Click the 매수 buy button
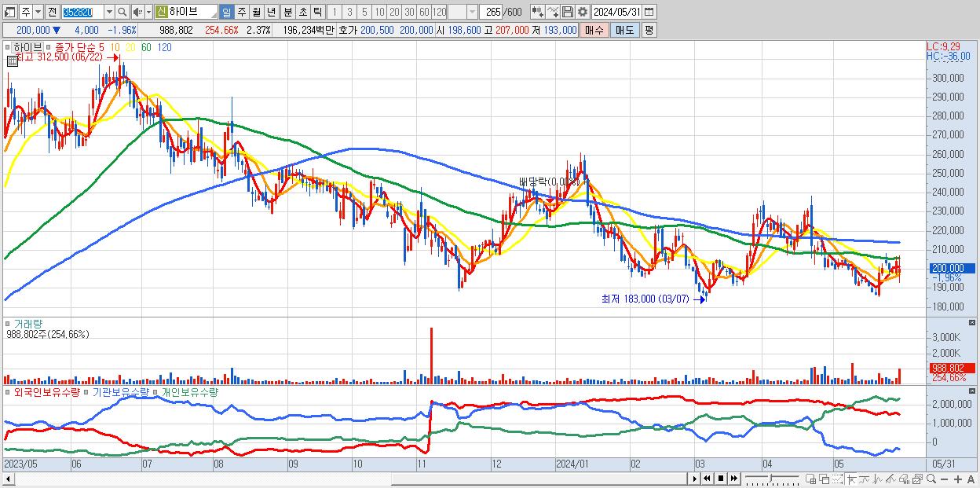Viewport: 980px width, 488px height. coord(594,30)
